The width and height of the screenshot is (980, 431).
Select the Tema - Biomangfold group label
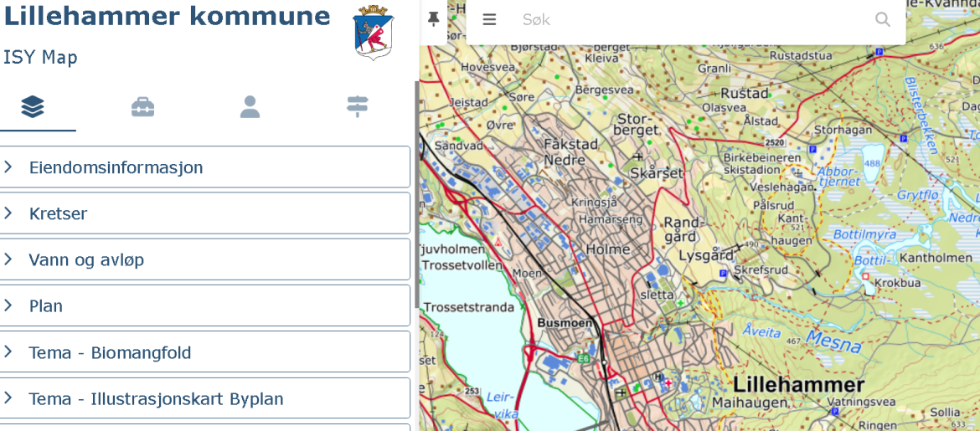[x=110, y=353]
